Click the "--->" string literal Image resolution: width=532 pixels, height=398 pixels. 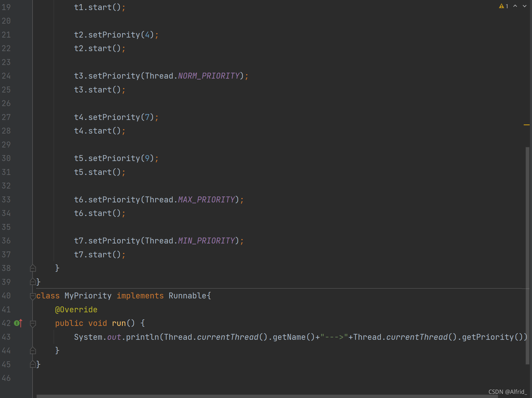[334, 337]
